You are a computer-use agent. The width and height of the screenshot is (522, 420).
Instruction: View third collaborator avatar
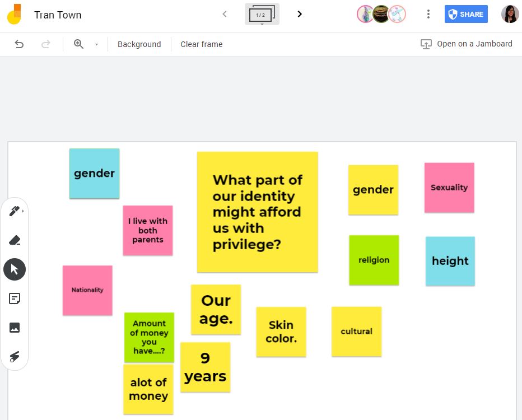(397, 15)
